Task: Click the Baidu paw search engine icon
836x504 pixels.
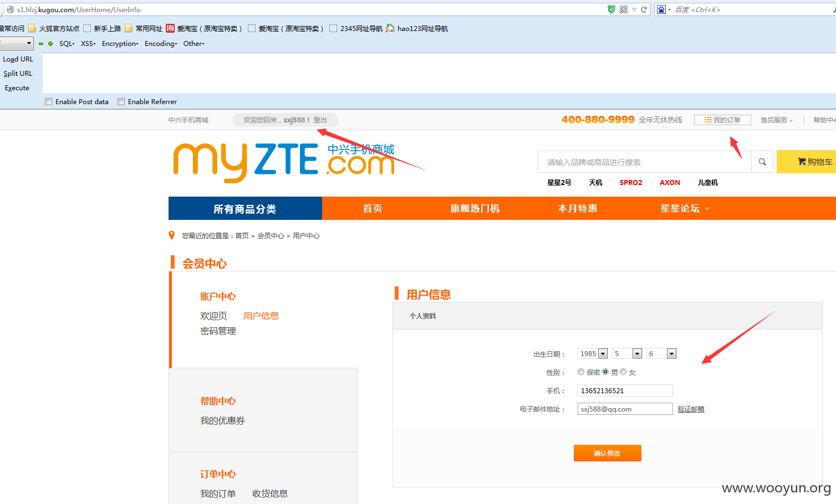Action: 661,9
